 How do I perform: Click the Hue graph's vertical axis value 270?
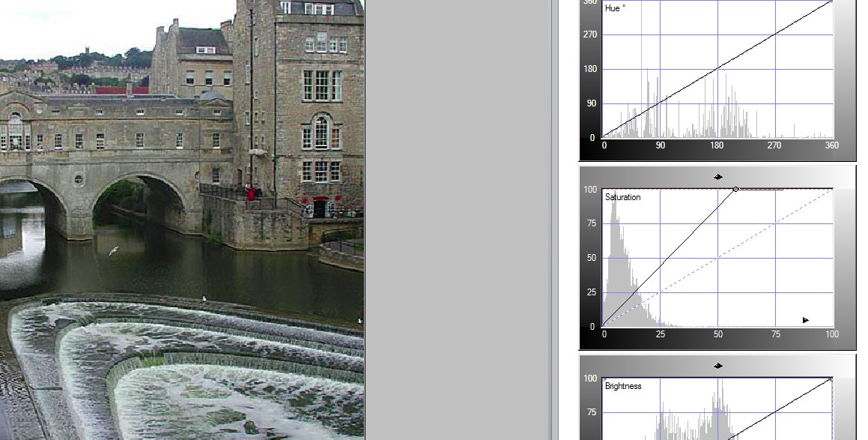pyautogui.click(x=590, y=34)
